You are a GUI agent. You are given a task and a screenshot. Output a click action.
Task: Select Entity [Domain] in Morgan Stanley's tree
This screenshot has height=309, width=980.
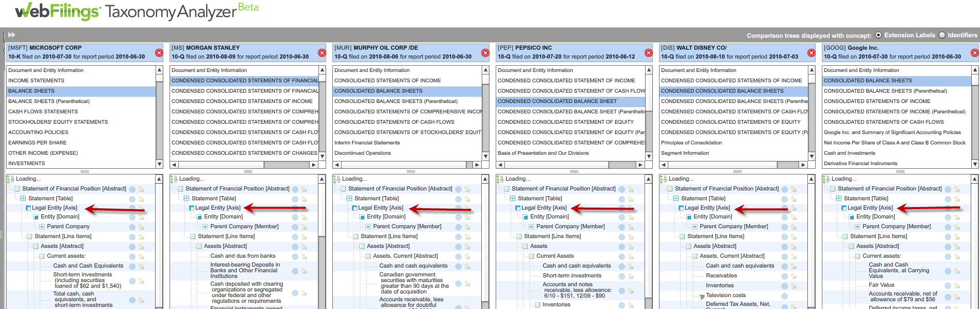pos(223,217)
